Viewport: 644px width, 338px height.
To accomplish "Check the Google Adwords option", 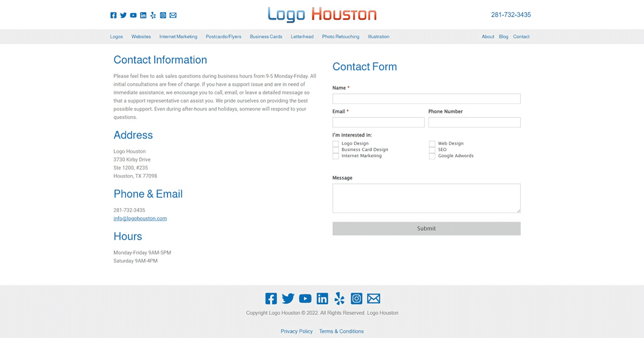I will 432,156.
